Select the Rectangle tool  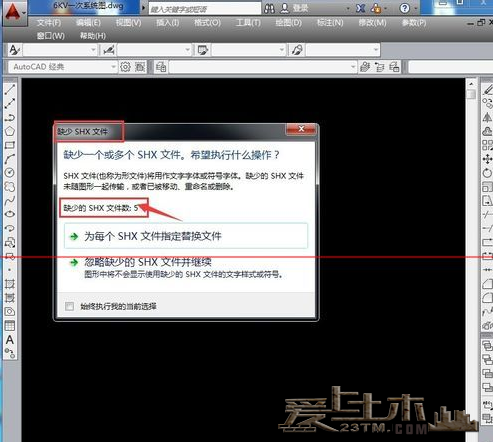[10, 145]
